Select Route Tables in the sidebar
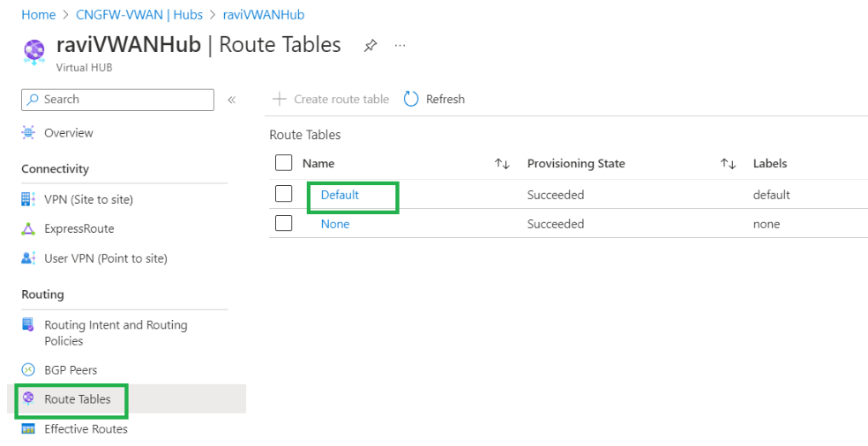This screenshot has height=446, width=868. [x=78, y=399]
